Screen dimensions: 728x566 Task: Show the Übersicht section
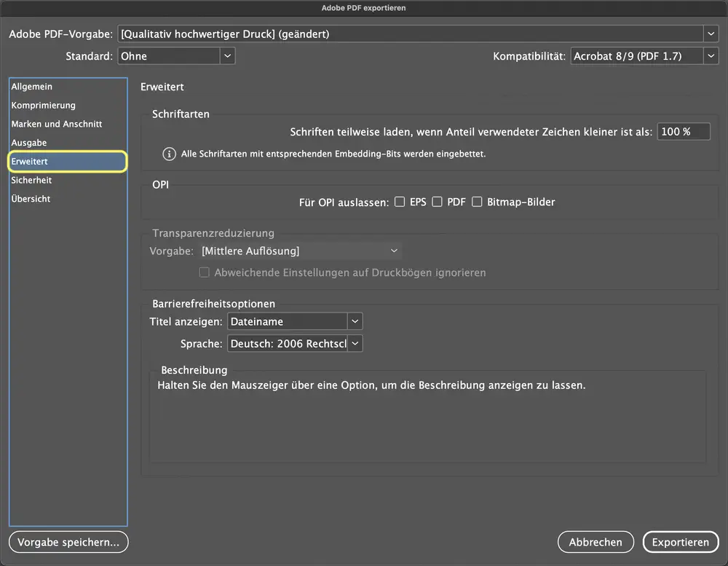pyautogui.click(x=68, y=198)
